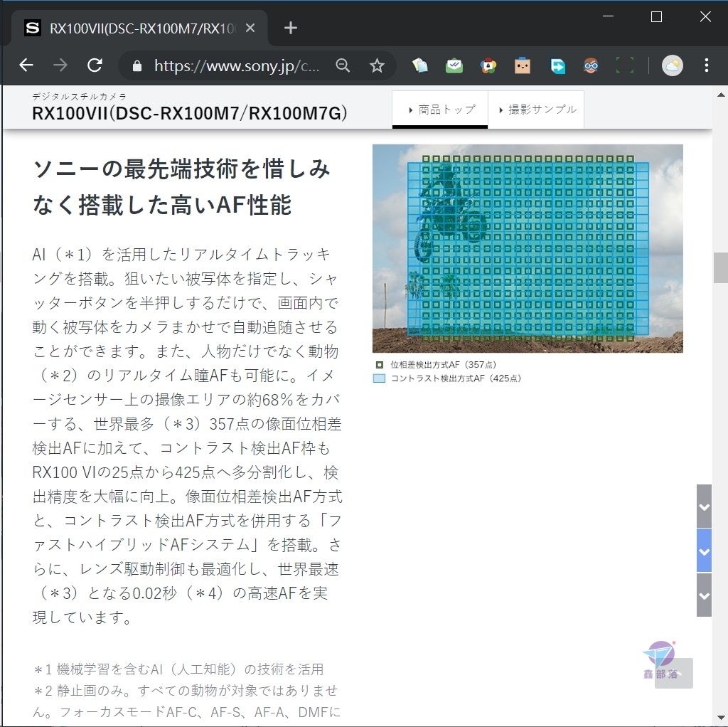Click the RX100VII(DSC-RX100M7/RX100M7G) product title

189,113
